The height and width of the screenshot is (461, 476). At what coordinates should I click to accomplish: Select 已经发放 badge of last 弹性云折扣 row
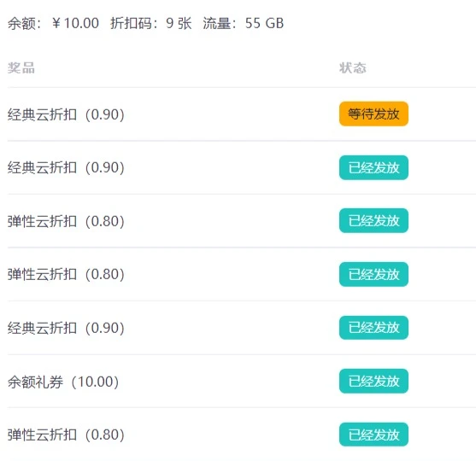click(373, 435)
